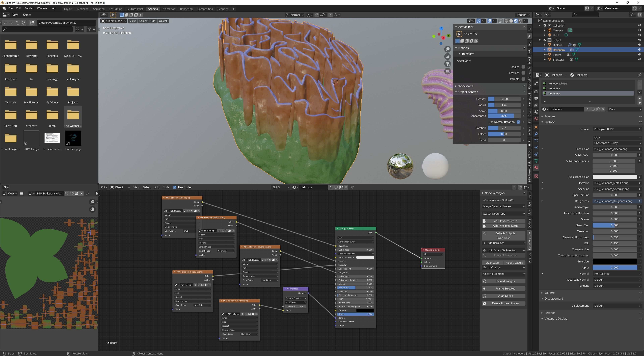Expand the Porites tree item

[x=545, y=55]
